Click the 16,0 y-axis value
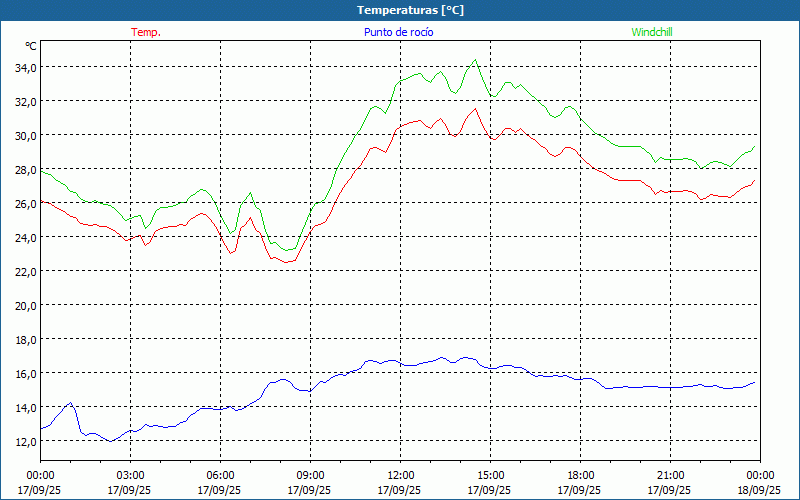The height and width of the screenshot is (500, 800). 24,373
